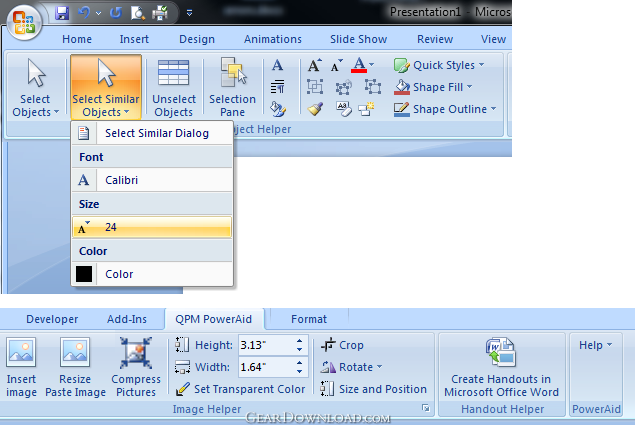The height and width of the screenshot is (426, 636).
Task: Open the View ribbon tab
Action: pos(493,39)
